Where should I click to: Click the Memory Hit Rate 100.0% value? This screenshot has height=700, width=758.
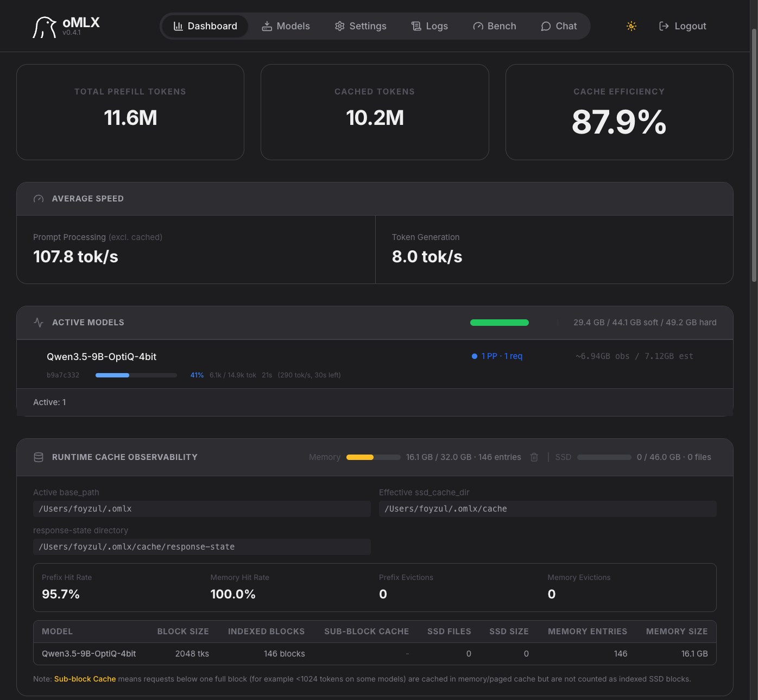pyautogui.click(x=233, y=594)
